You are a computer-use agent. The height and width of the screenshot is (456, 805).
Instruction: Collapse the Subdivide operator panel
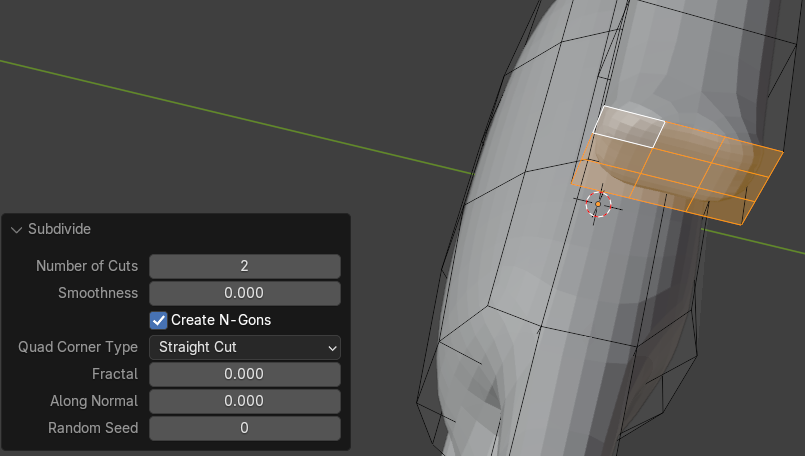coord(16,230)
